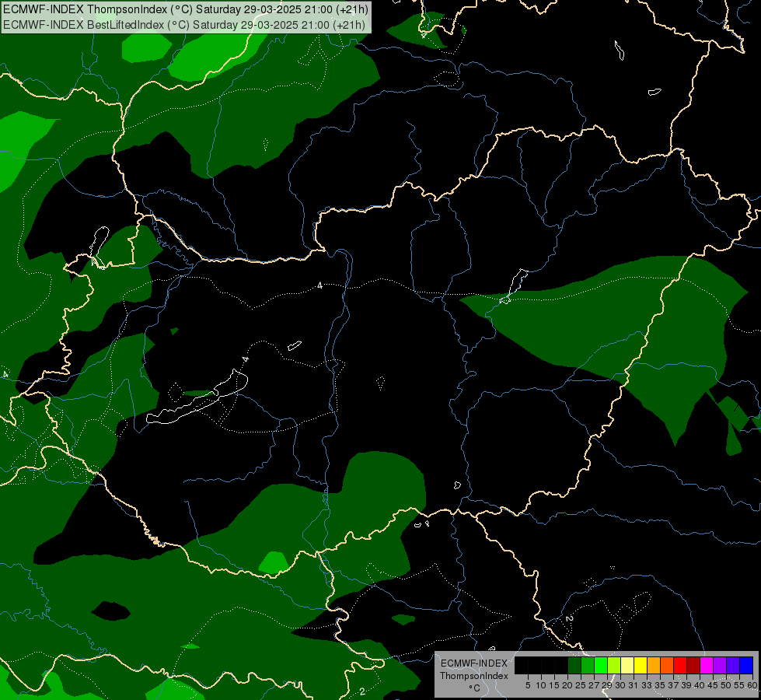
Task: Click the legend tick value 5
Action: [528, 685]
